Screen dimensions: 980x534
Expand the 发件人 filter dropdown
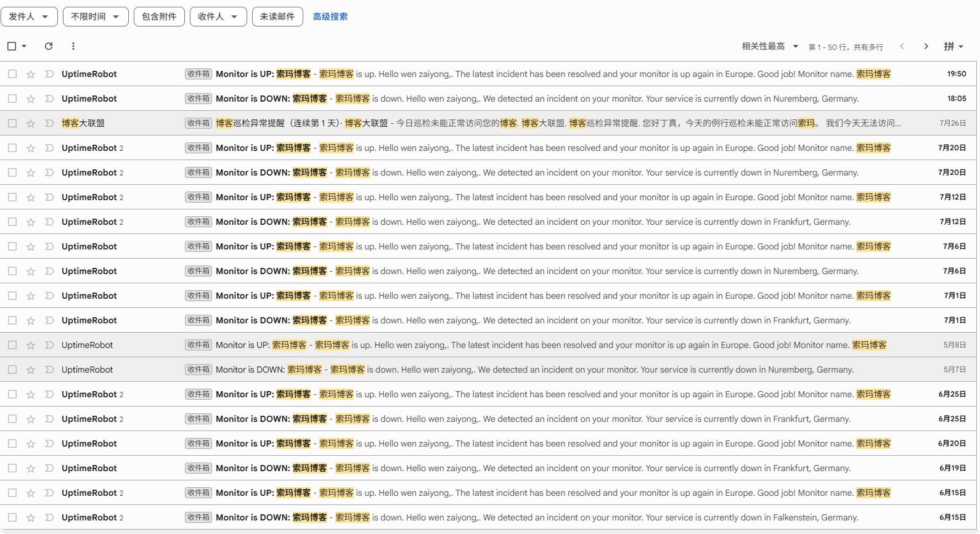[x=29, y=17]
